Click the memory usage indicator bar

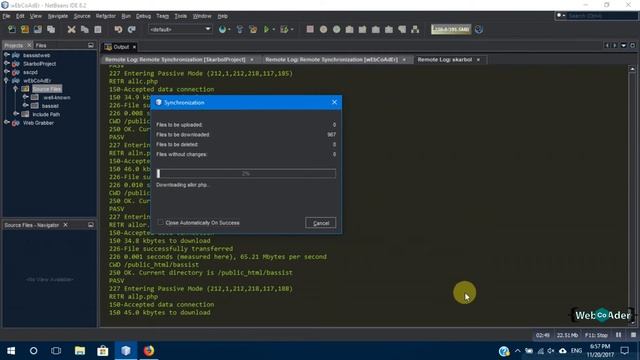(451, 29)
